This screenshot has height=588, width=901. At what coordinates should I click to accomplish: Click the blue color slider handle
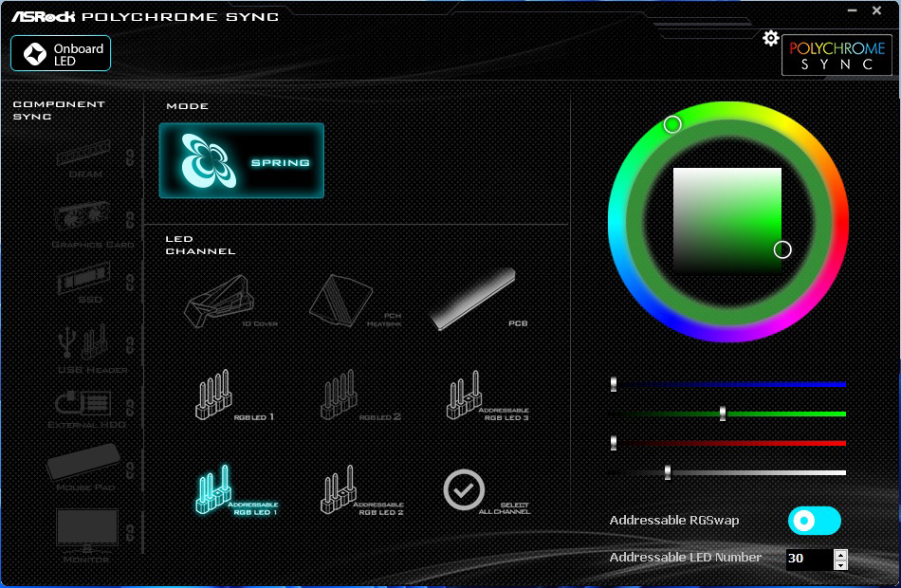(614, 384)
